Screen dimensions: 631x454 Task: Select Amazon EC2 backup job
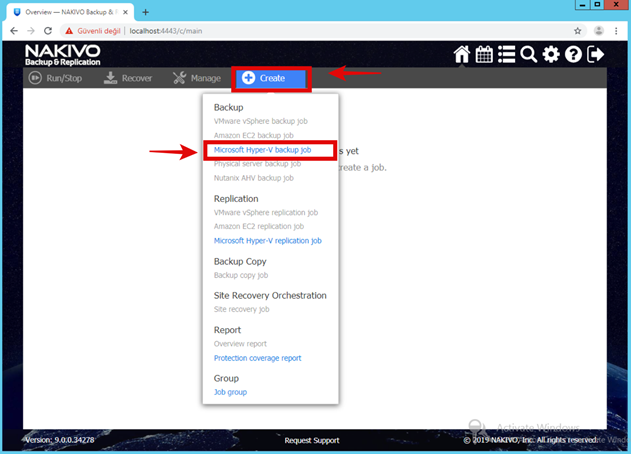coord(254,135)
